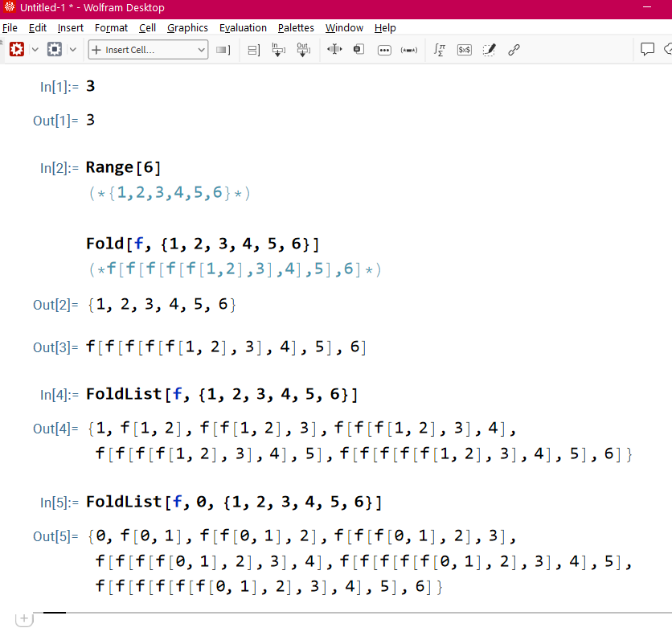Open the chat bubble icon
Screen dimensions: 672x628
(647, 49)
